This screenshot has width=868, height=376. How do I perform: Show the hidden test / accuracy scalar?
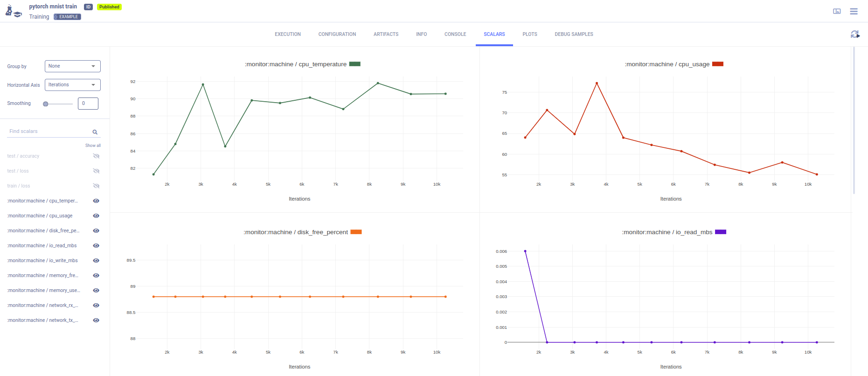[x=96, y=156]
